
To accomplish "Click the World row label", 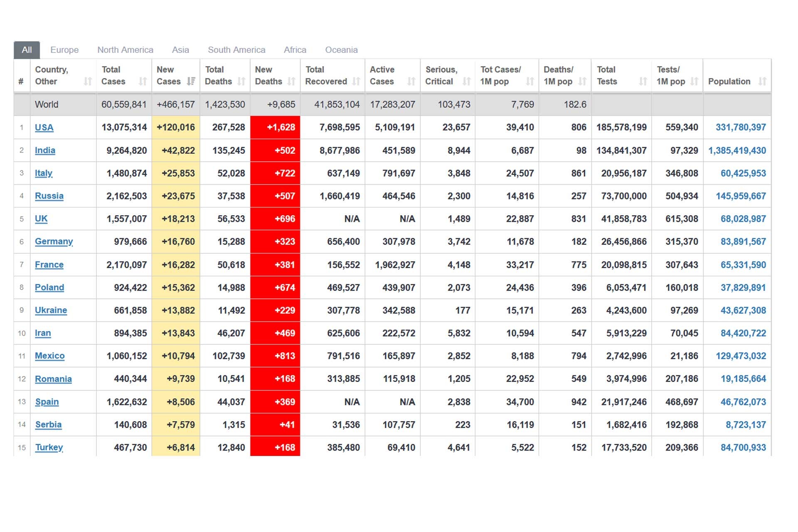I will click(47, 105).
